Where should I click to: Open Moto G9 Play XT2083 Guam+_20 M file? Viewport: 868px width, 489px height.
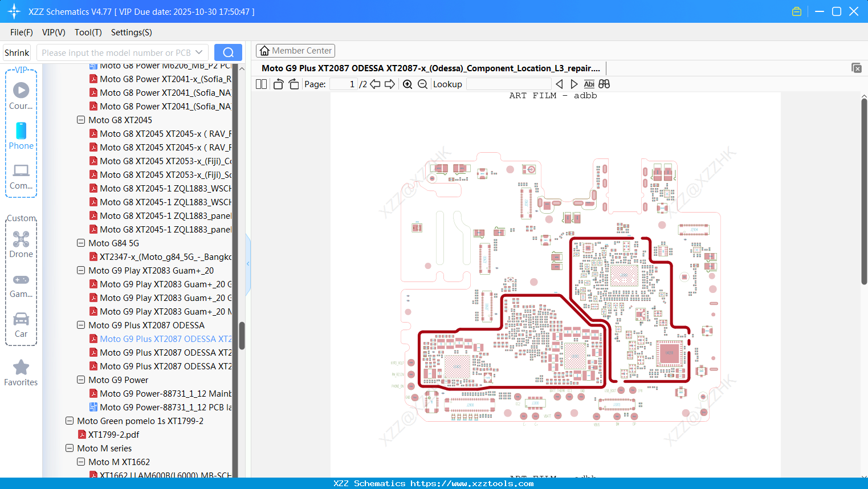pyautogui.click(x=161, y=312)
